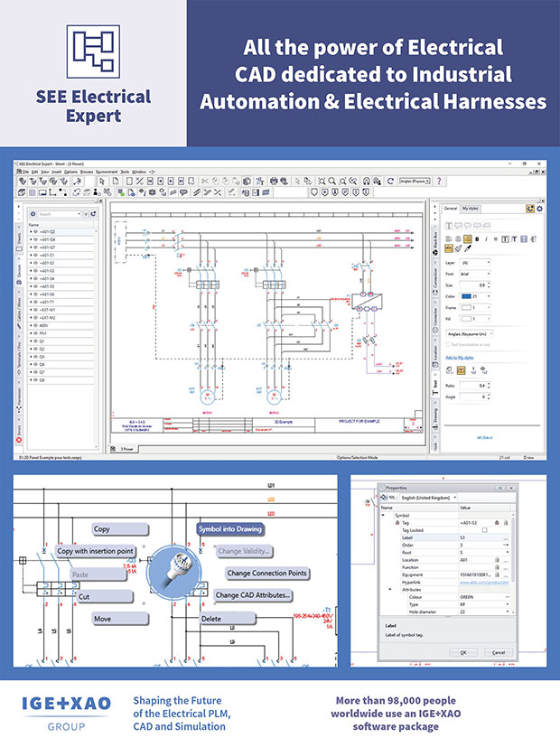Select the 3 Power sheet tab

click(x=126, y=449)
